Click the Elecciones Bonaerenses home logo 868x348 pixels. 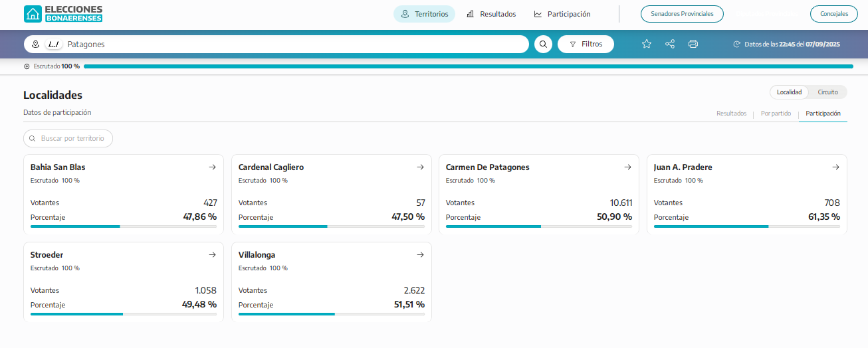(63, 14)
